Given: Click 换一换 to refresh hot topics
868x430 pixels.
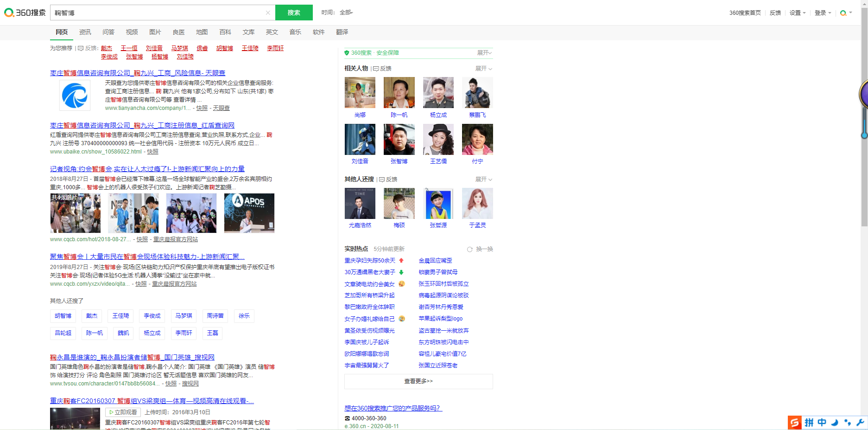Looking at the screenshot, I should (x=484, y=250).
